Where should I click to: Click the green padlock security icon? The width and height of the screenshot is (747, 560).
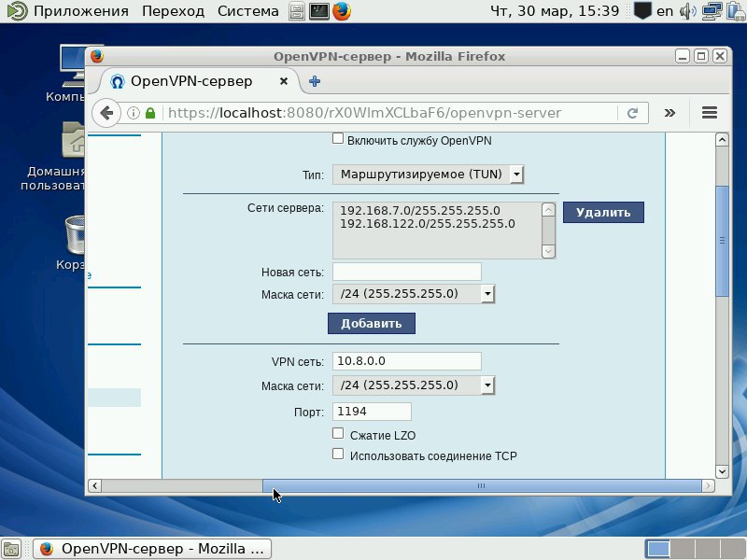click(x=150, y=113)
